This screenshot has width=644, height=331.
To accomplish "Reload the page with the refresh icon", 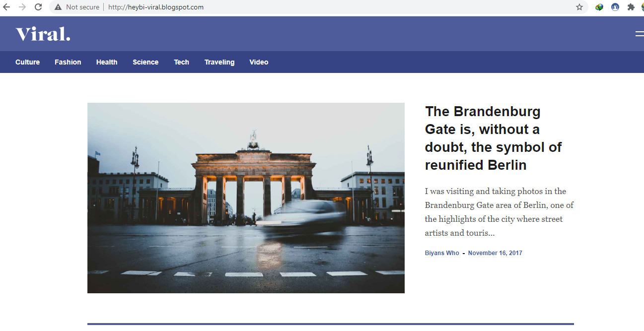I will click(x=38, y=7).
